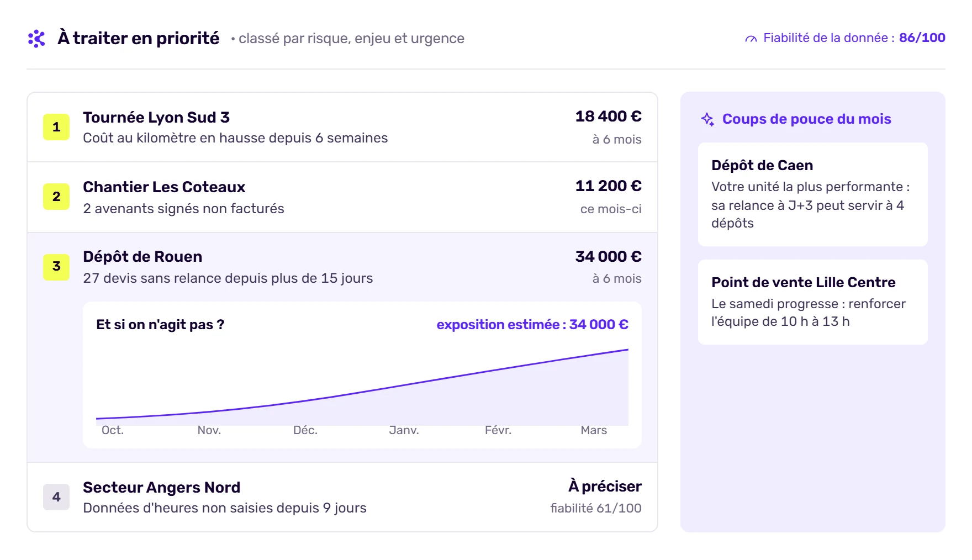This screenshot has height=560, width=972.
Task: Click the 11 200 € amount
Action: click(x=608, y=186)
